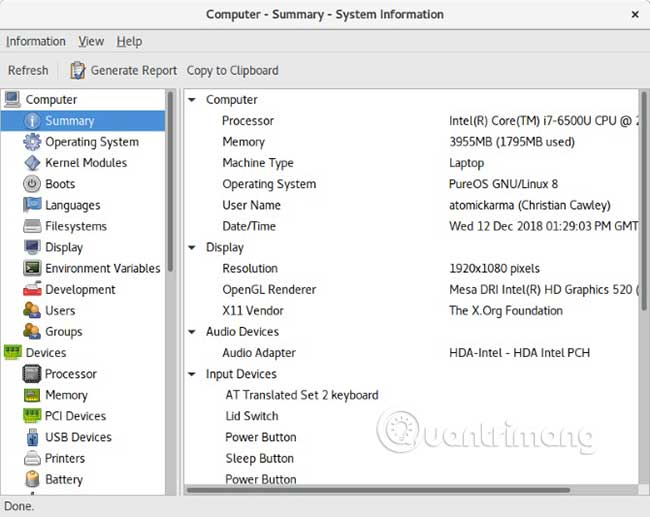650x517 pixels.
Task: Click the Refresh button
Action: (x=28, y=70)
